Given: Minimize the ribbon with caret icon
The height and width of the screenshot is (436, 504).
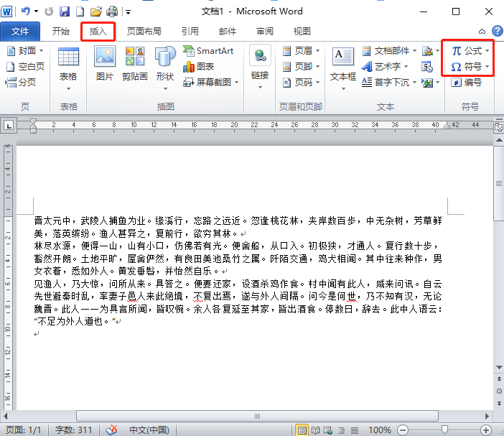Looking at the screenshot, I should pos(482,32).
